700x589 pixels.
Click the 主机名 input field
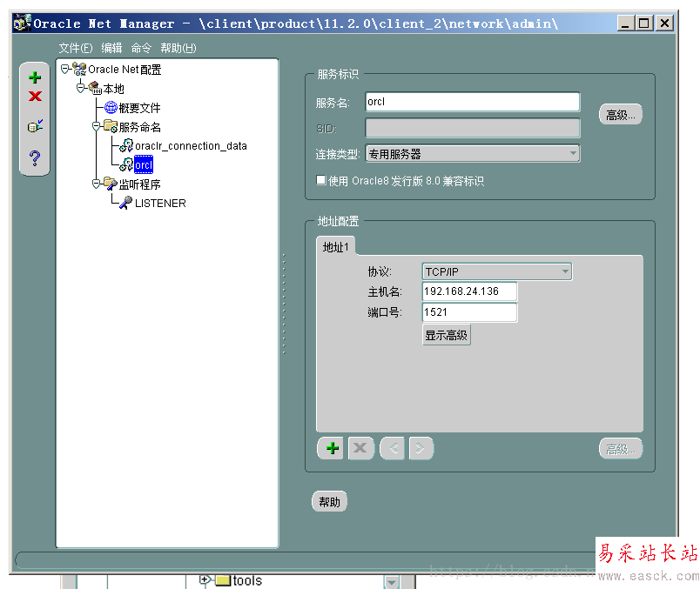(469, 291)
